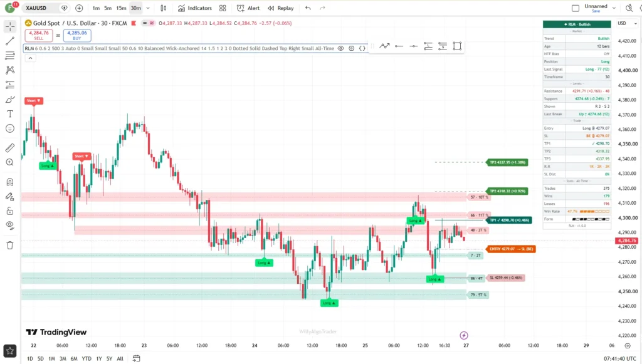
Task: Change the candlestick chart style
Action: [164, 8]
